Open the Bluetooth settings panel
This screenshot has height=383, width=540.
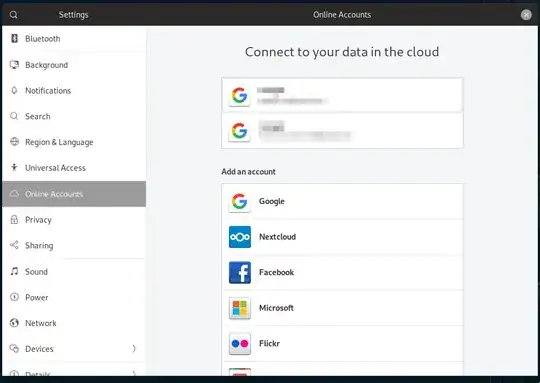[x=74, y=39]
